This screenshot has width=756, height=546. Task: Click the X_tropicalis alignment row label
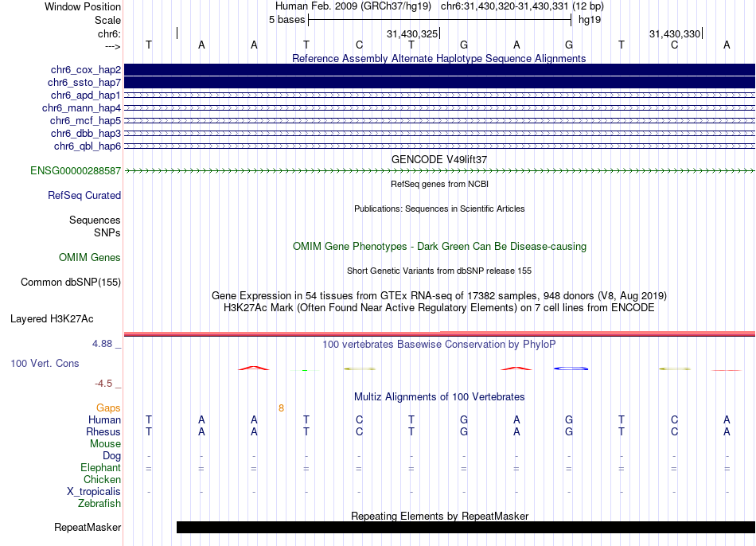[94, 492]
